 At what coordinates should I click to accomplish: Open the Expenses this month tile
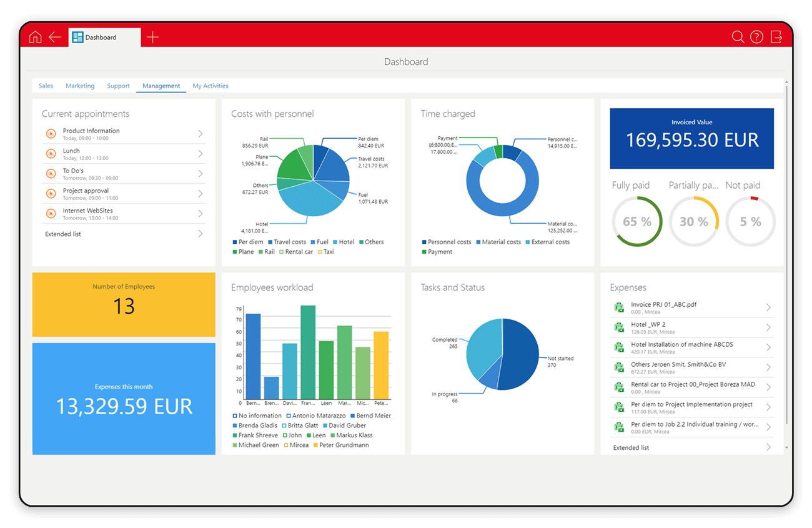pyautogui.click(x=124, y=399)
